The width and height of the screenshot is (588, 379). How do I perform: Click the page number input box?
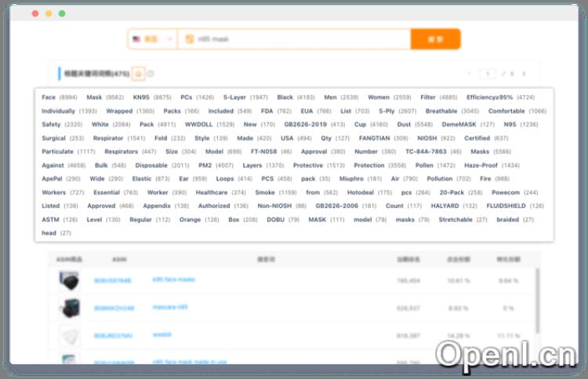click(x=488, y=74)
